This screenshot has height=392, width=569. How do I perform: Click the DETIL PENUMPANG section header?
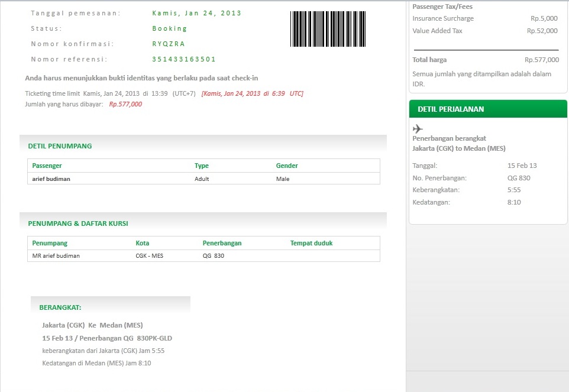(x=59, y=146)
